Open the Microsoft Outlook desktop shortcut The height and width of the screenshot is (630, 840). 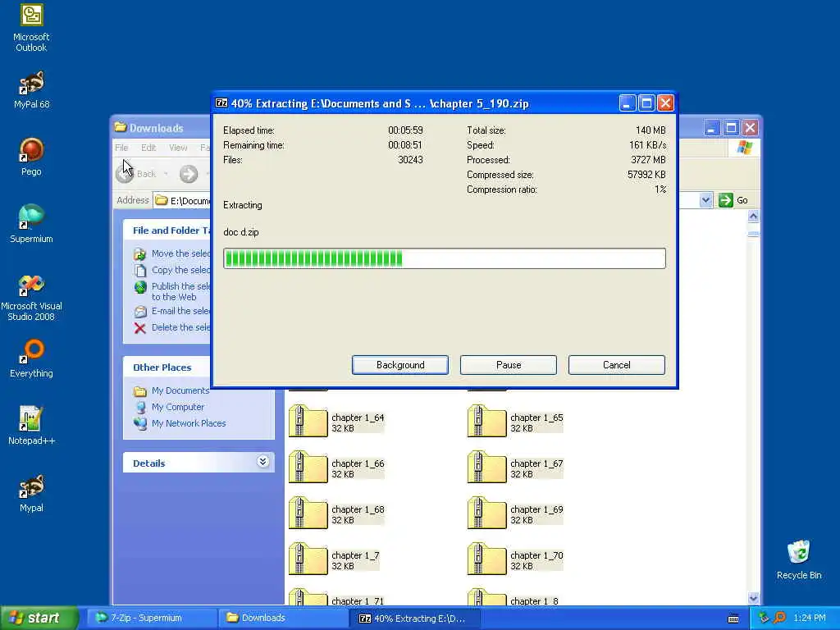point(31,28)
